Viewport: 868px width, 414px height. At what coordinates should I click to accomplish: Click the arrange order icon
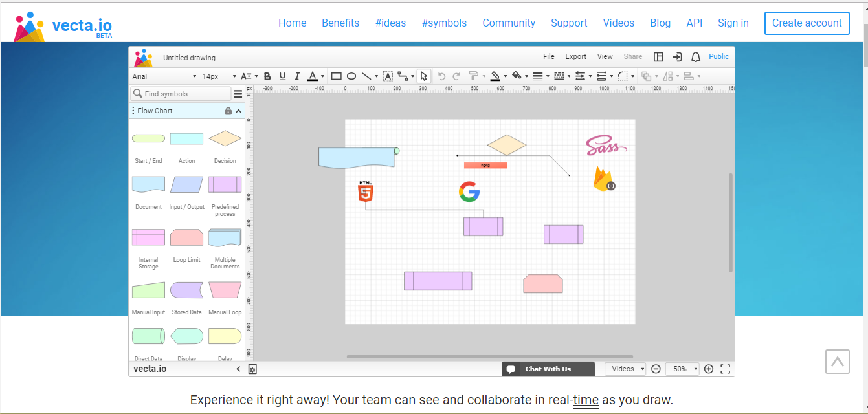[646, 76]
